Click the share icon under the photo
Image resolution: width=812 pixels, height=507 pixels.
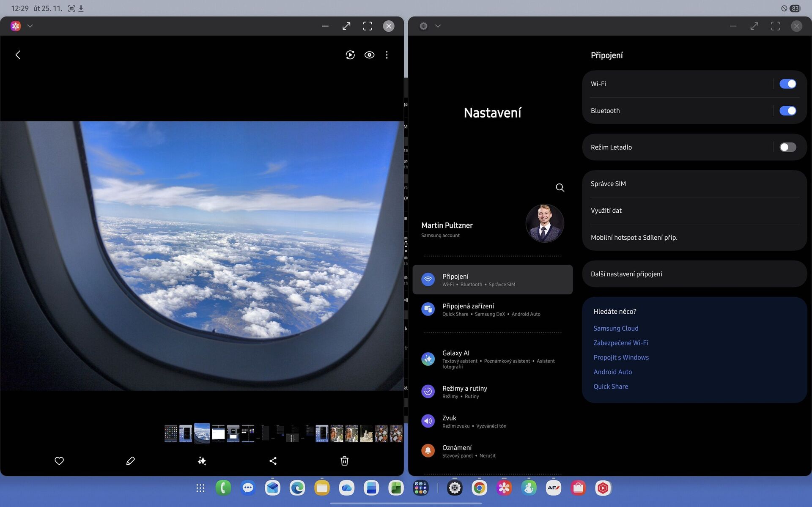pyautogui.click(x=273, y=461)
